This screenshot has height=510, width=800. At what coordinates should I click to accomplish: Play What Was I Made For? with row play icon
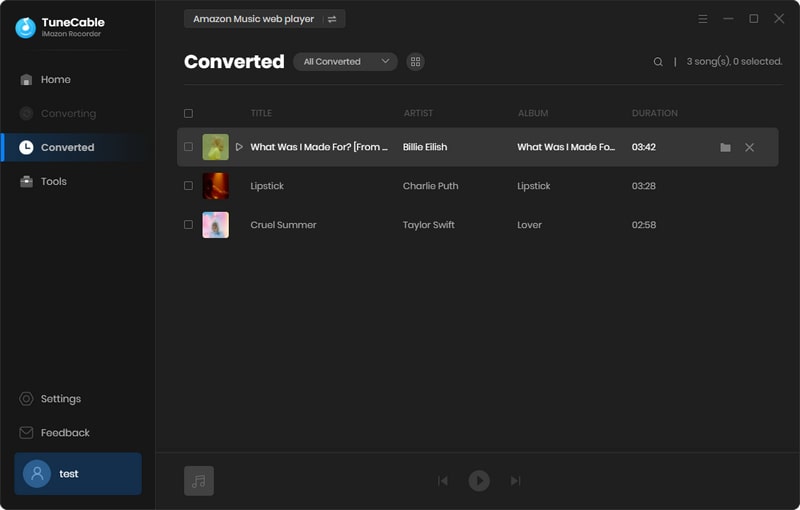click(239, 147)
